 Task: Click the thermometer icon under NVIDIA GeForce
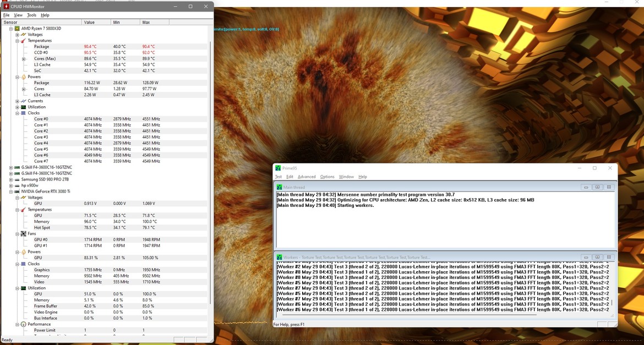tap(24, 210)
